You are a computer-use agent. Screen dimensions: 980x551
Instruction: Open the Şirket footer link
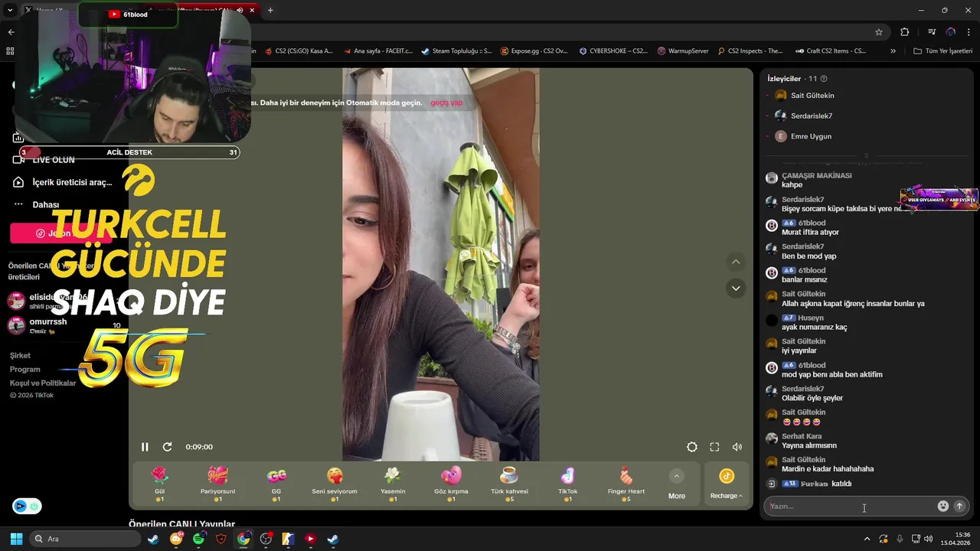click(20, 356)
